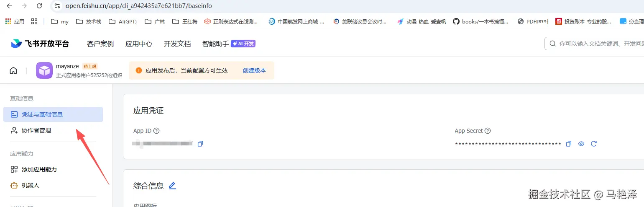Reset the App Secret with the refresh icon
Viewport: 644px width, 207px height.
pos(593,144)
